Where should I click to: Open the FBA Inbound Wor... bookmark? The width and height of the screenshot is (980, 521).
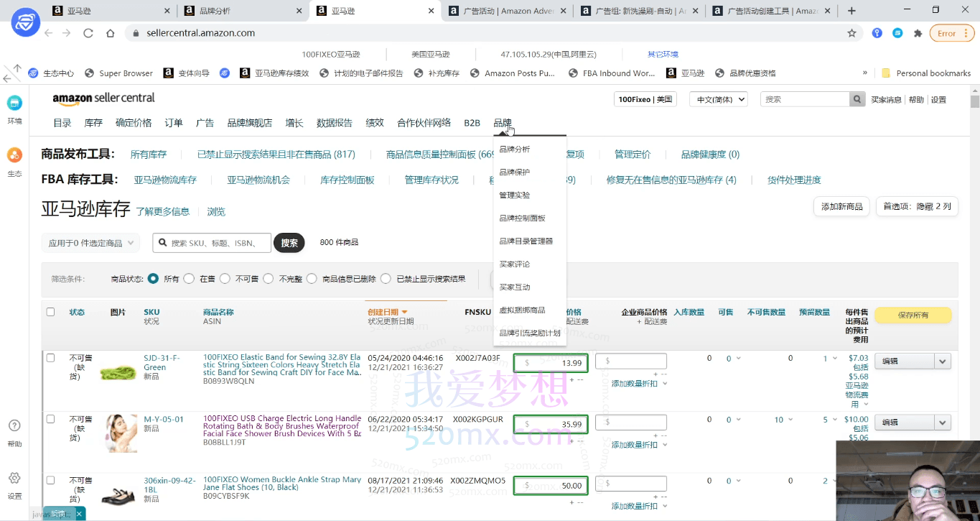tap(612, 73)
